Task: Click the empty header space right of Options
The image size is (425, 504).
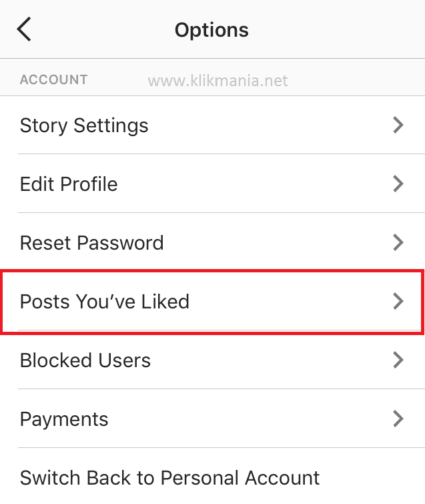Action: click(x=334, y=30)
